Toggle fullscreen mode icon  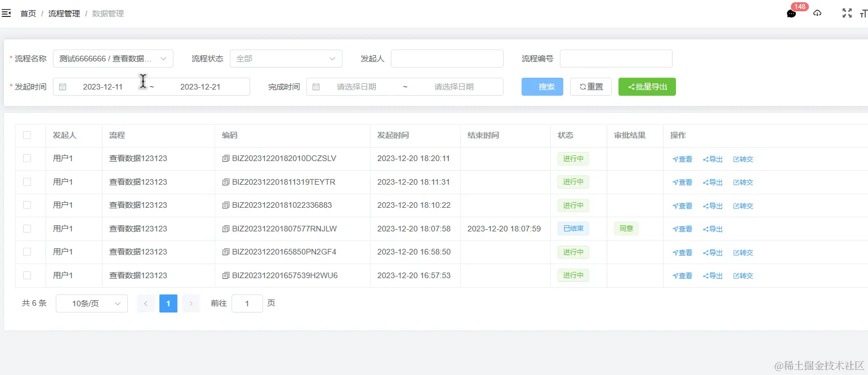847,13
